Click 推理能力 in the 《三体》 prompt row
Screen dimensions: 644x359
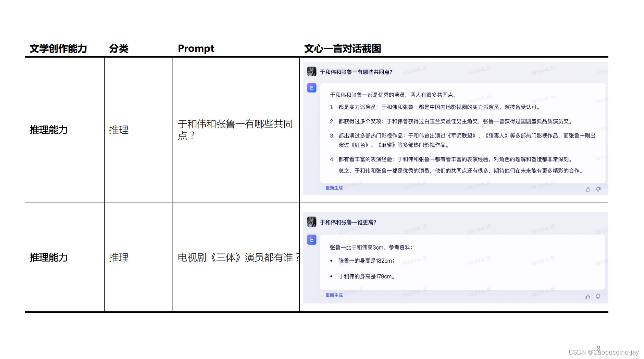click(x=49, y=258)
